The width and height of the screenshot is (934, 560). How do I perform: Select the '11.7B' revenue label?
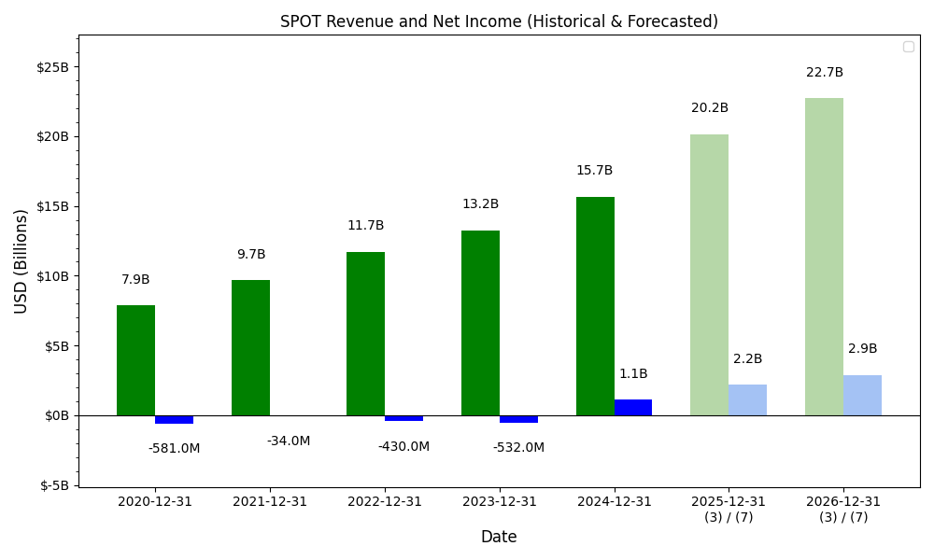coord(366,226)
